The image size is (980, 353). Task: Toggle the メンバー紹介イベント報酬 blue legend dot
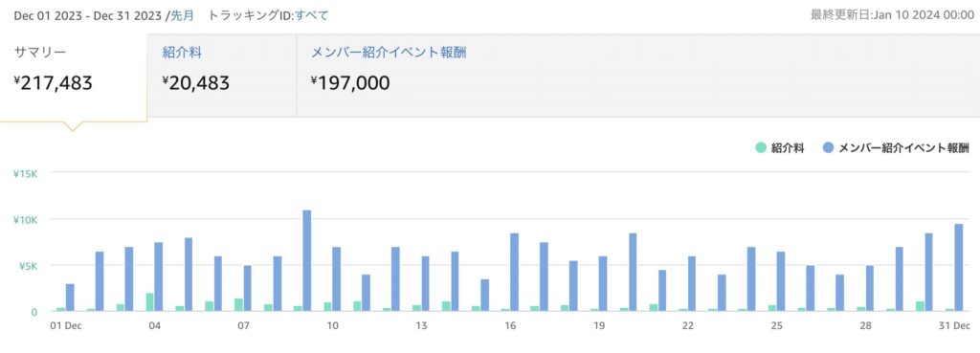coord(828,148)
